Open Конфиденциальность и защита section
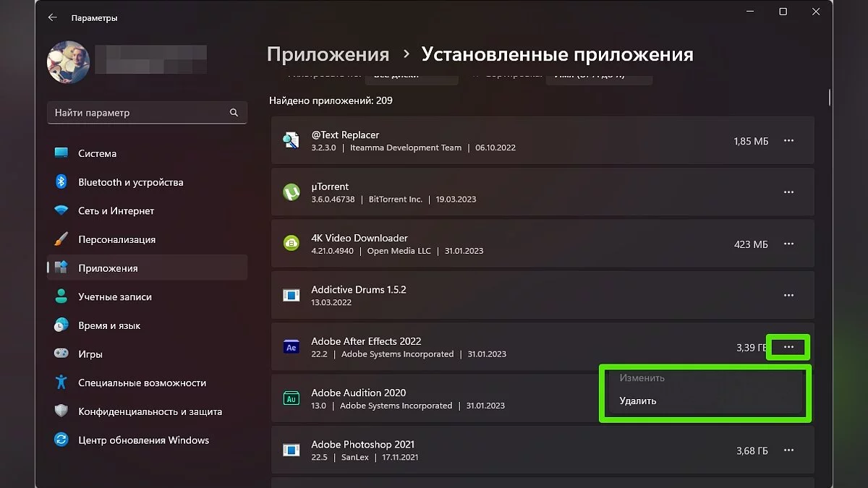868x488 pixels. (150, 411)
